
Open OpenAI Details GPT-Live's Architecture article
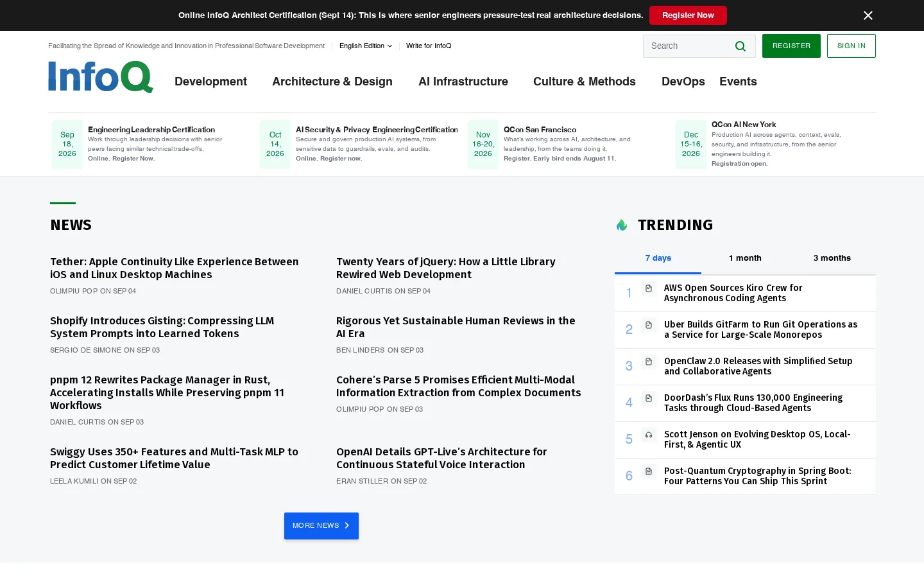tap(441, 458)
